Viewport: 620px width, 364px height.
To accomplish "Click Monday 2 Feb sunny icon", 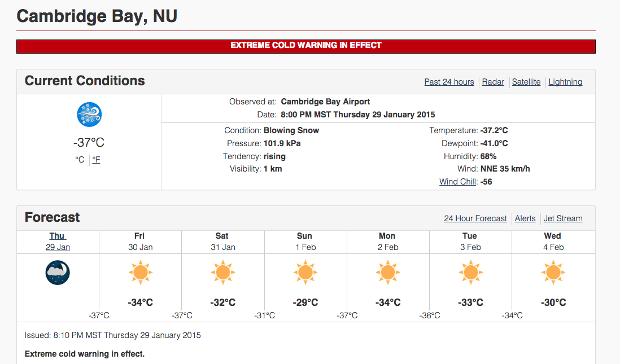I will click(388, 273).
